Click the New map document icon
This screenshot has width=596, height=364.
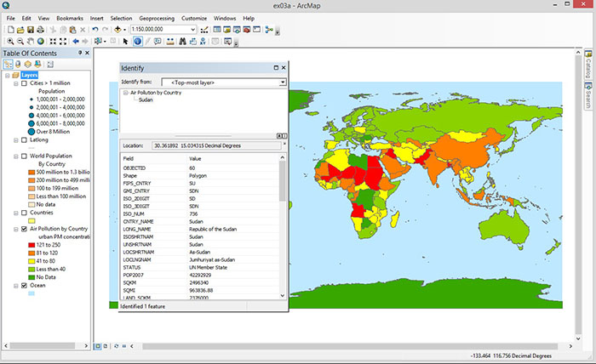click(10, 30)
